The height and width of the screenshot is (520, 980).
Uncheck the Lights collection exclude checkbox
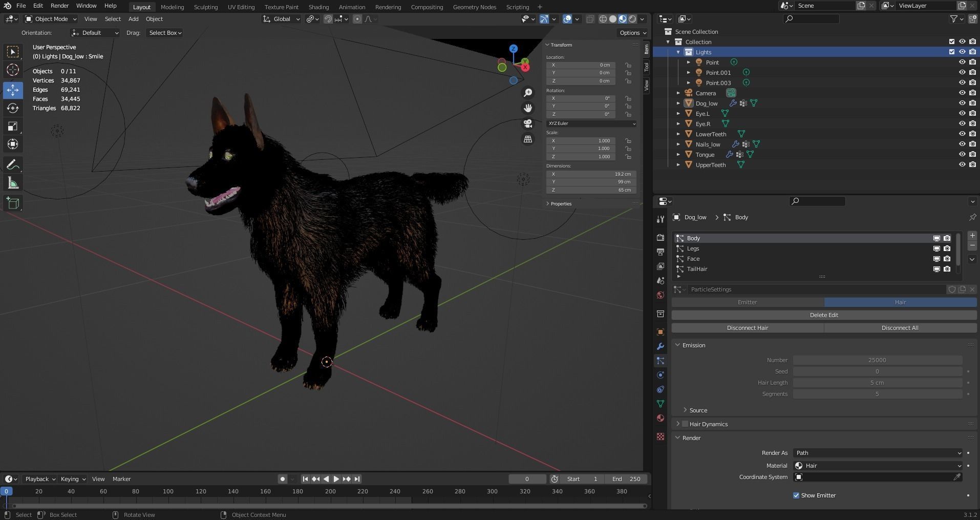(952, 52)
